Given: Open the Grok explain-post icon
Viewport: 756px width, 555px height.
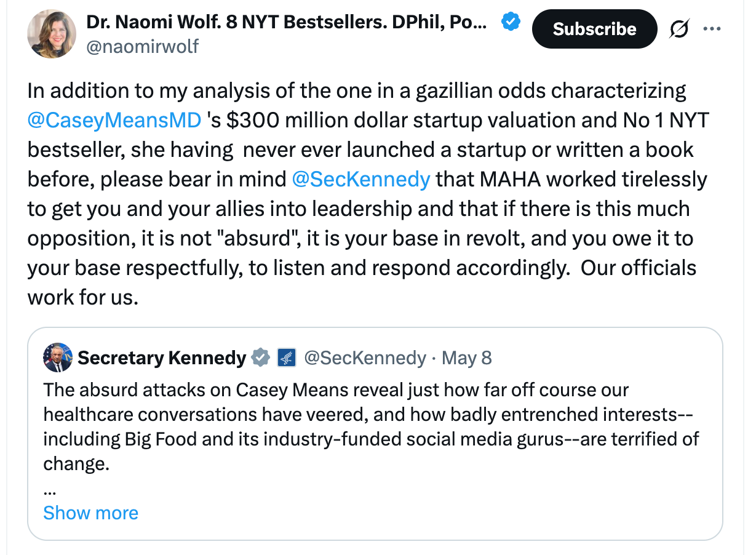Looking at the screenshot, I should (679, 29).
